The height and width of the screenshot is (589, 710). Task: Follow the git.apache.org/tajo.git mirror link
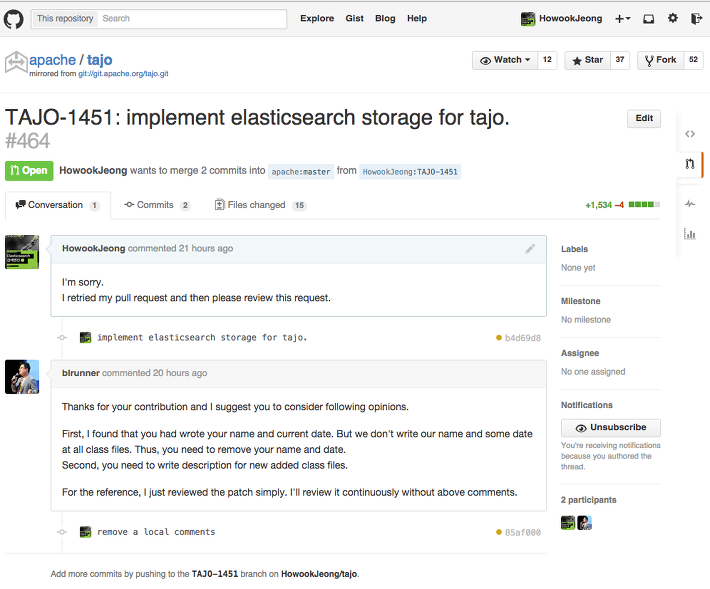click(x=123, y=74)
